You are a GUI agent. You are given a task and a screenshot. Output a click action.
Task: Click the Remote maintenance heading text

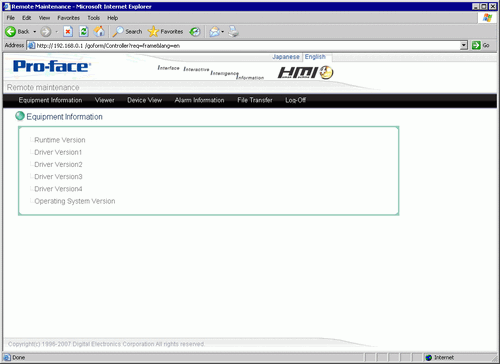[x=43, y=87]
